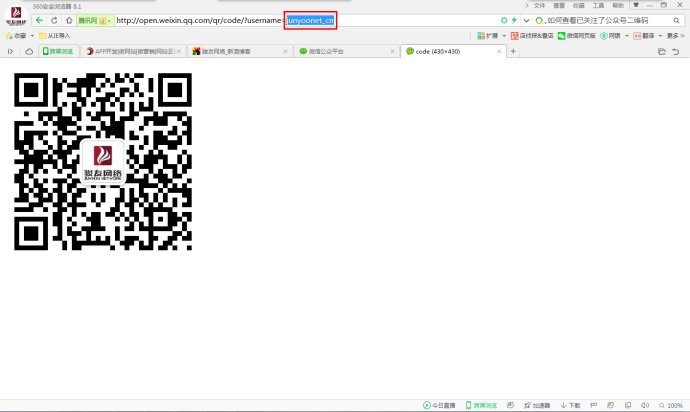This screenshot has width=690, height=412.
Task: Open the 100% zoom level control
Action: coord(671,405)
